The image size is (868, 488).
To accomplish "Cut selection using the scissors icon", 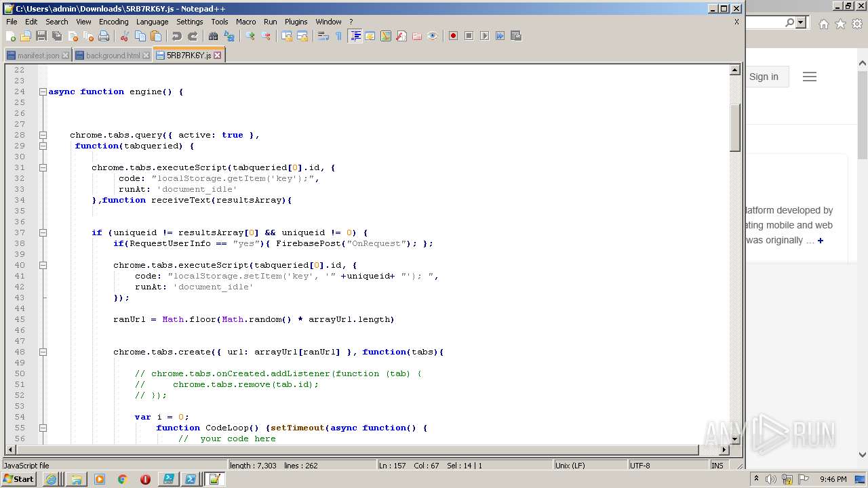I will pyautogui.click(x=125, y=36).
